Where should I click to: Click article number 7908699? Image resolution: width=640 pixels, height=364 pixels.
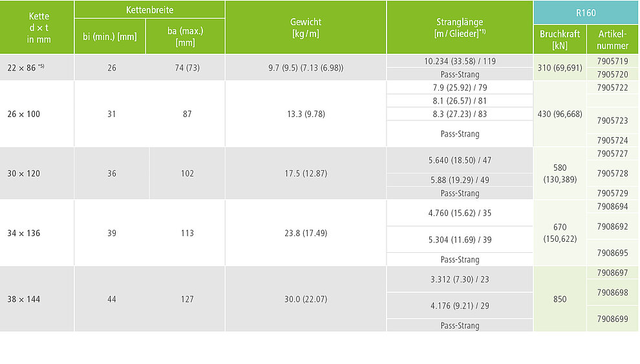612,319
